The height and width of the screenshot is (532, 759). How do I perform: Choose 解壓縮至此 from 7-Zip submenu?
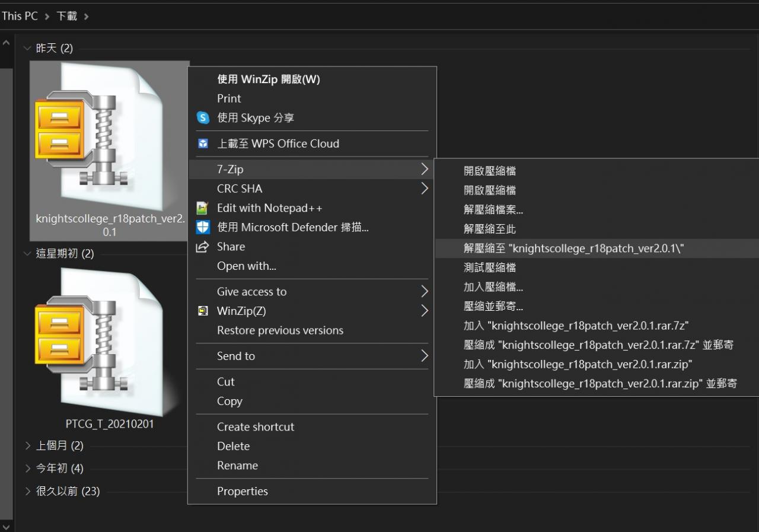pyautogui.click(x=490, y=229)
